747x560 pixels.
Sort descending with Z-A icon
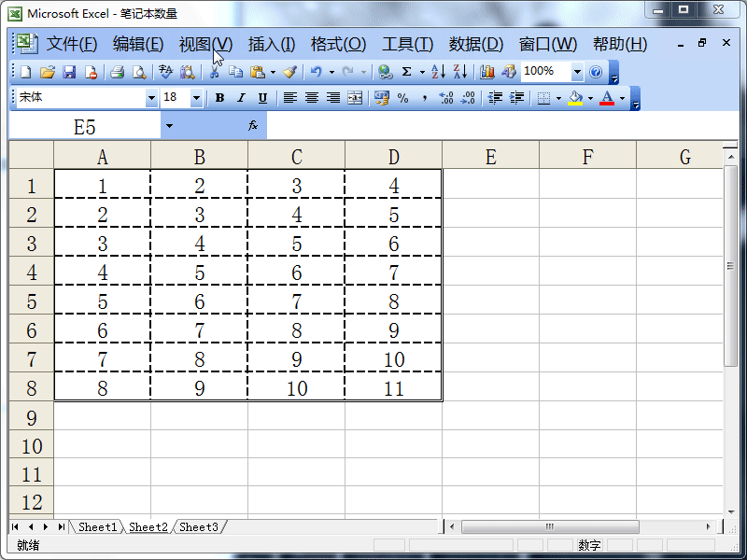click(460, 72)
